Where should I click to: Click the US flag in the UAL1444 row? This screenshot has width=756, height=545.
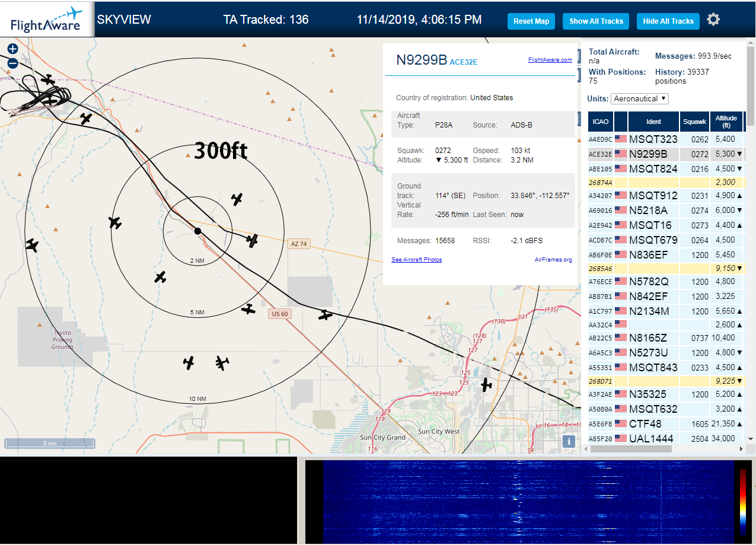[621, 438]
